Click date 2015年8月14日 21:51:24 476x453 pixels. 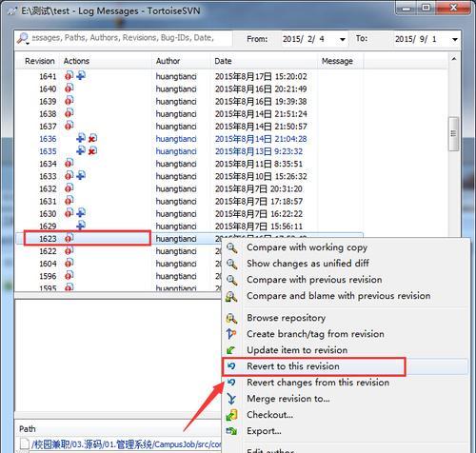[261, 113]
